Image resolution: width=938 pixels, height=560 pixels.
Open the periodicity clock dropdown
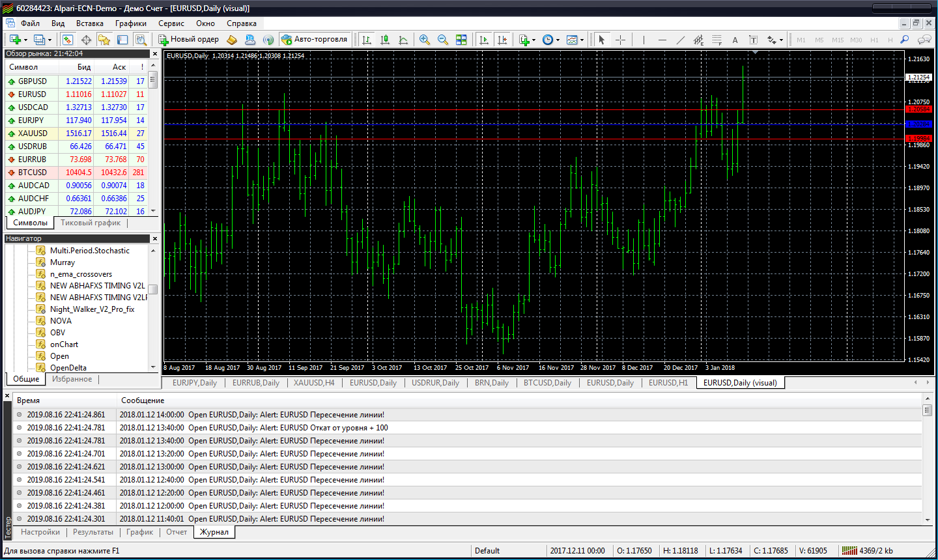[550, 40]
